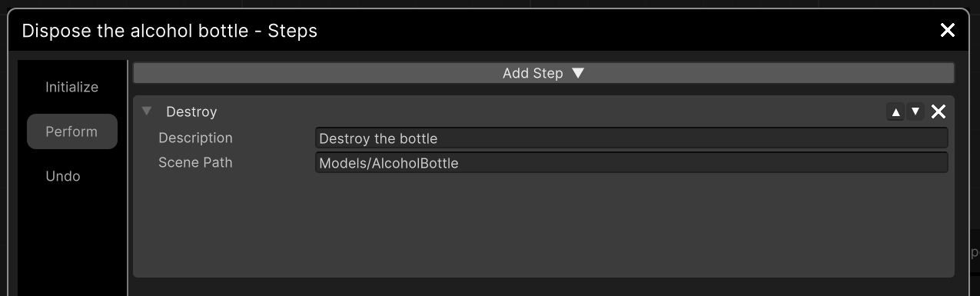Switch to the Undo tab
The width and height of the screenshot is (980, 296).
[63, 176]
